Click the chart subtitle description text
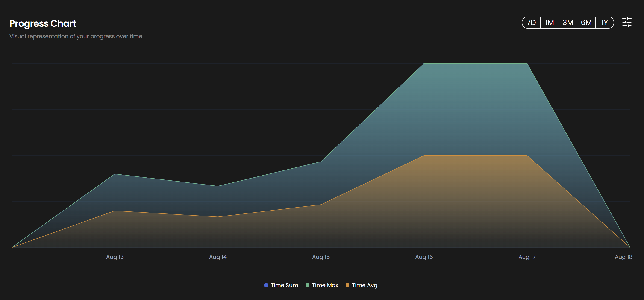Viewport: 644px width, 300px height. pos(76,36)
